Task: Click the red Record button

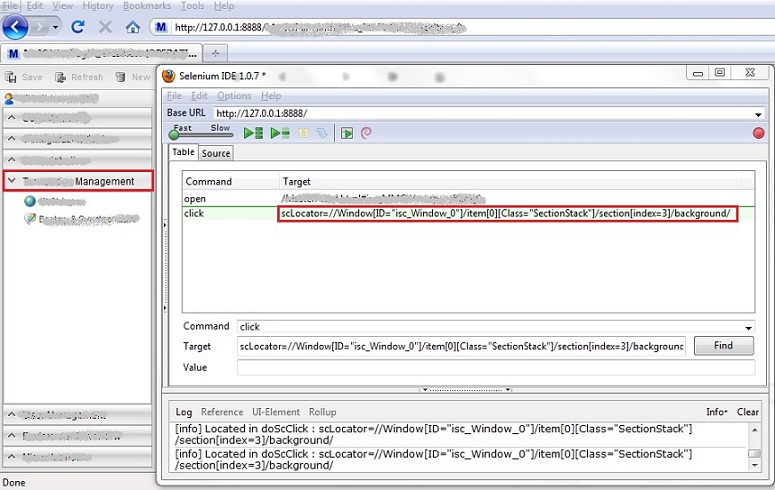Action: point(758,133)
